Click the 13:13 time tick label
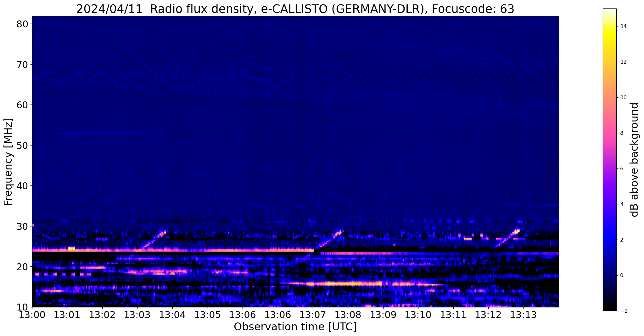The width and height of the screenshot is (644, 336). [x=524, y=315]
